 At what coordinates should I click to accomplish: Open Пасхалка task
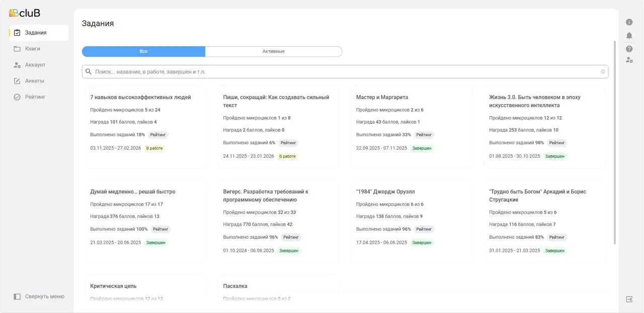click(235, 286)
